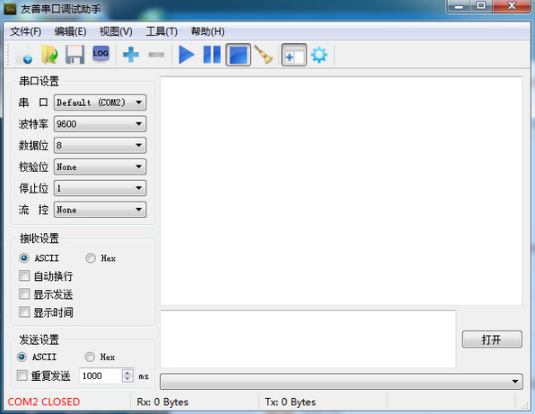Click the 打开 button
The height and width of the screenshot is (414, 535).
point(492,339)
